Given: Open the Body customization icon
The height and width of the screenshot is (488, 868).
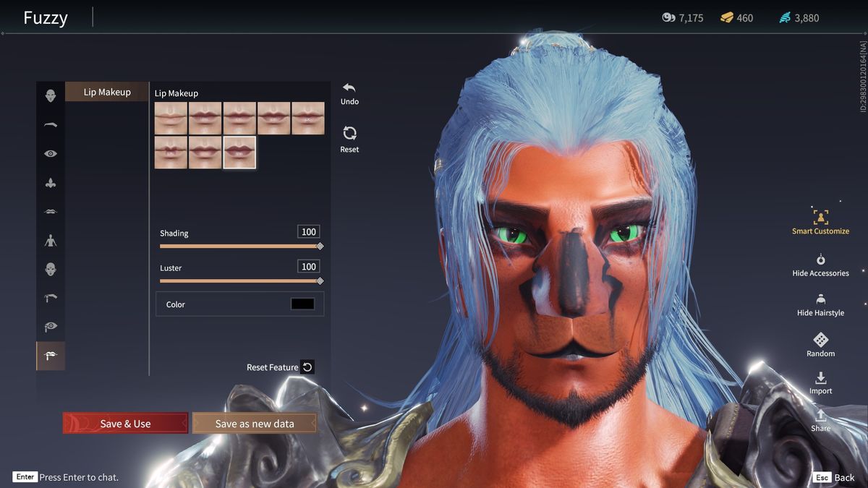Looking at the screenshot, I should point(49,240).
